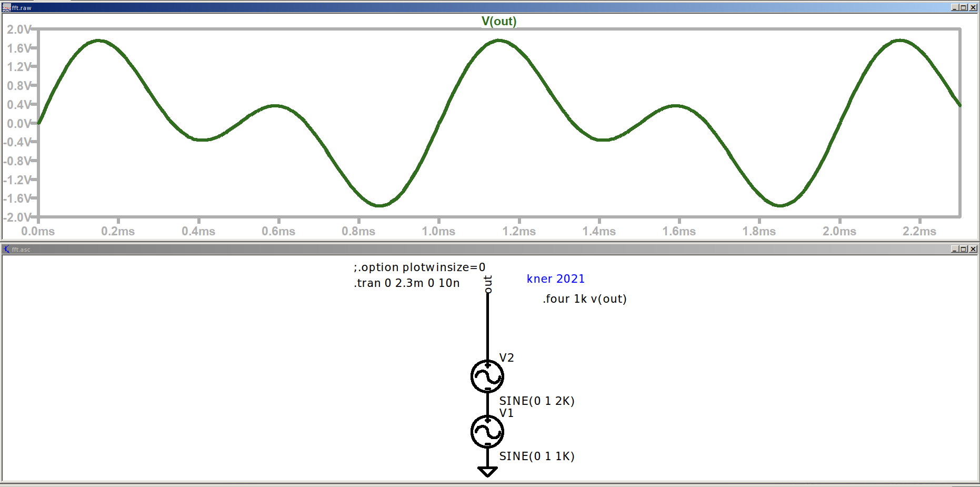
Task: Select the V1 voltage source symbol
Action: point(487,432)
